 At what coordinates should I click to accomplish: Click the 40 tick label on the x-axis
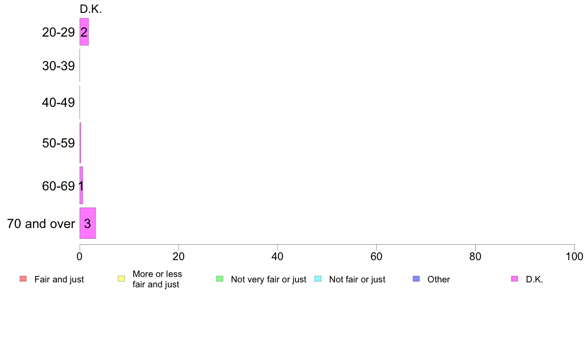(278, 256)
